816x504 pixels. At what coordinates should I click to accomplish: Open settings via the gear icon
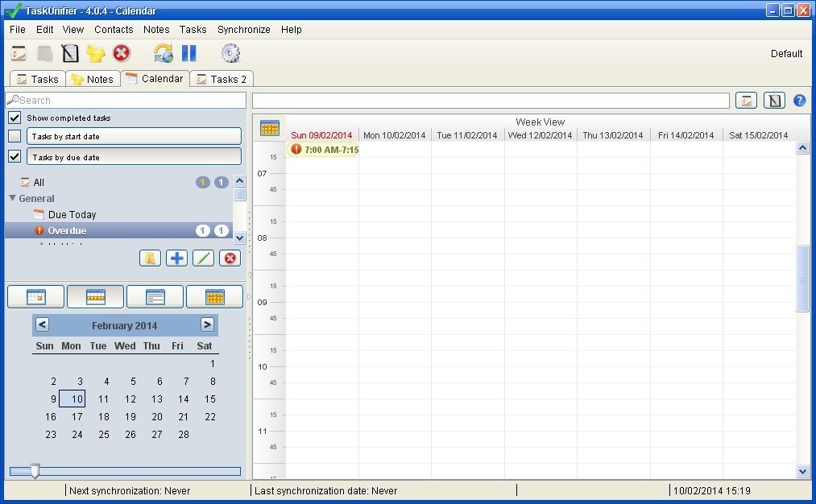pyautogui.click(x=230, y=53)
